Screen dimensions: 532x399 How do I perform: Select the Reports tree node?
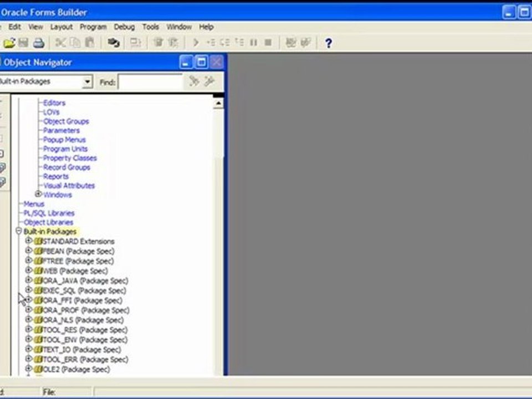tap(55, 176)
